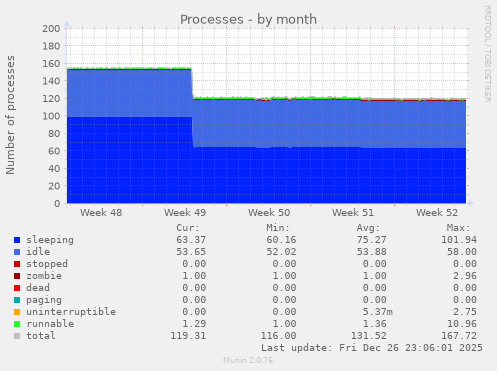This screenshot has height=371, width=497.
Task: Click runnable current value 1.29
Action: point(194,324)
